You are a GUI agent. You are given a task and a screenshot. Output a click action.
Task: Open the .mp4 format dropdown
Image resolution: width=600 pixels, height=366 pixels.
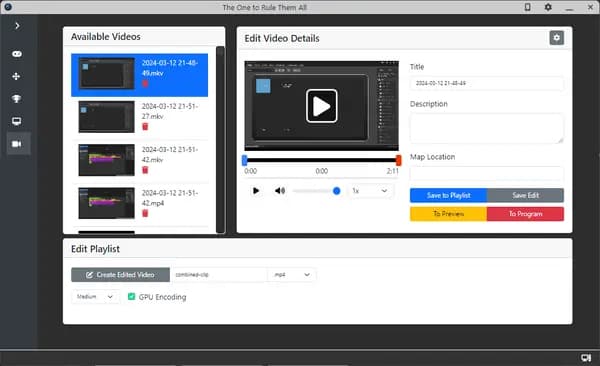click(x=292, y=274)
